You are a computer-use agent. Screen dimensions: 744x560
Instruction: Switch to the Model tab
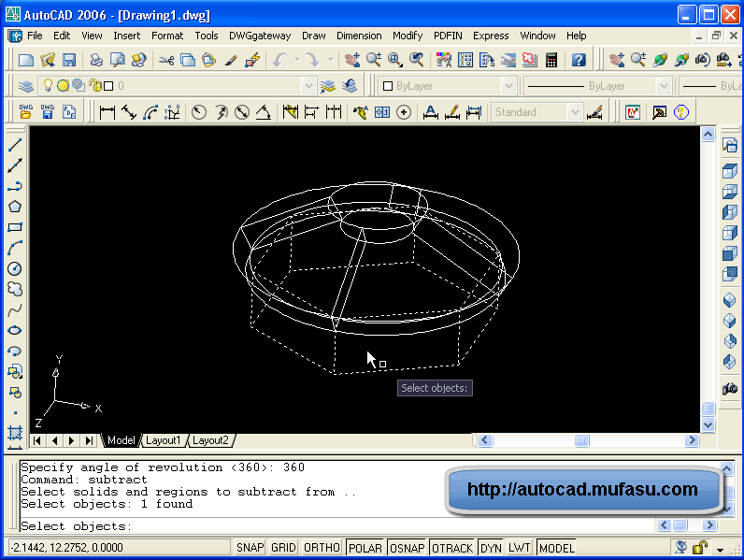[121, 440]
